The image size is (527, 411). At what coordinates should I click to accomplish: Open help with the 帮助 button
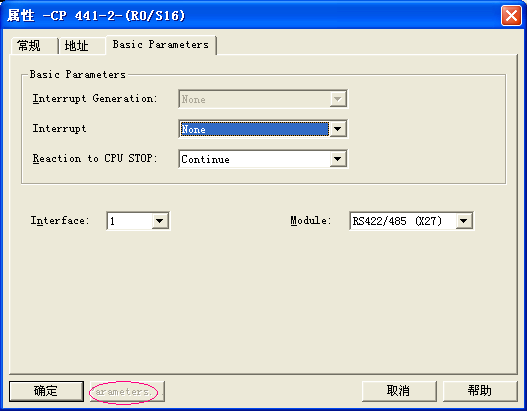(480, 391)
